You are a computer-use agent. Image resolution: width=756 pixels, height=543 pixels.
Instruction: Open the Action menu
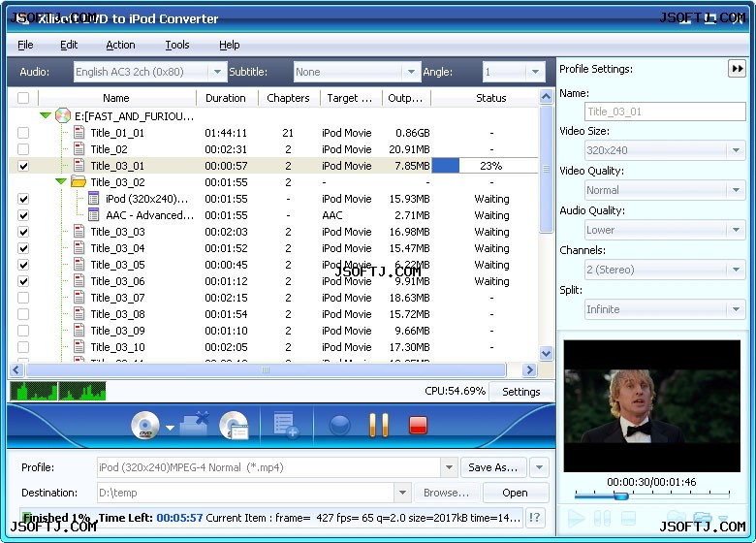pos(120,45)
